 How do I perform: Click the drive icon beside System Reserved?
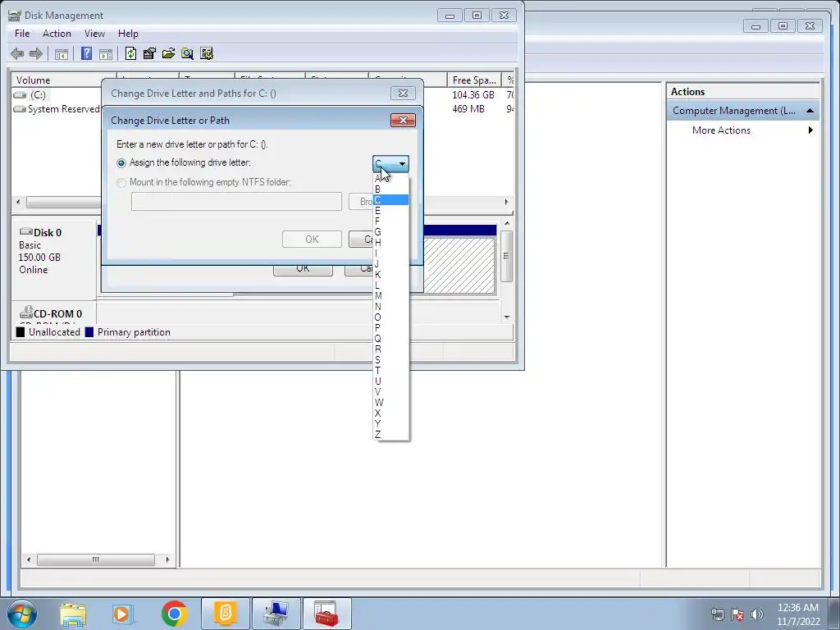coord(20,109)
